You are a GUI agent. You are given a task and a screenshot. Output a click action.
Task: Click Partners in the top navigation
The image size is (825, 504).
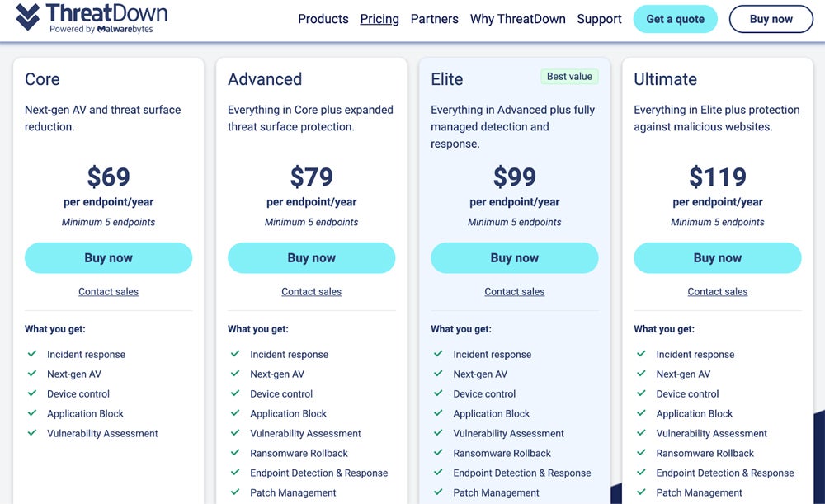(x=434, y=19)
